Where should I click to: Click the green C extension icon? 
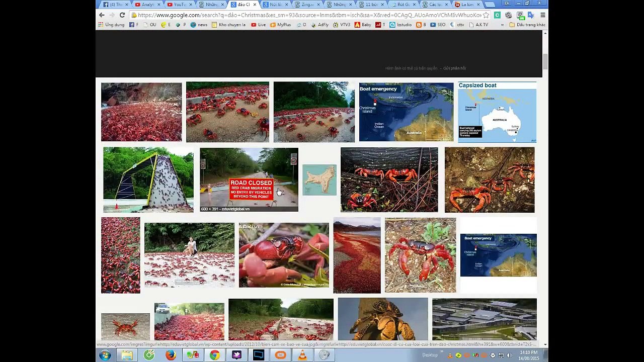click(x=497, y=15)
